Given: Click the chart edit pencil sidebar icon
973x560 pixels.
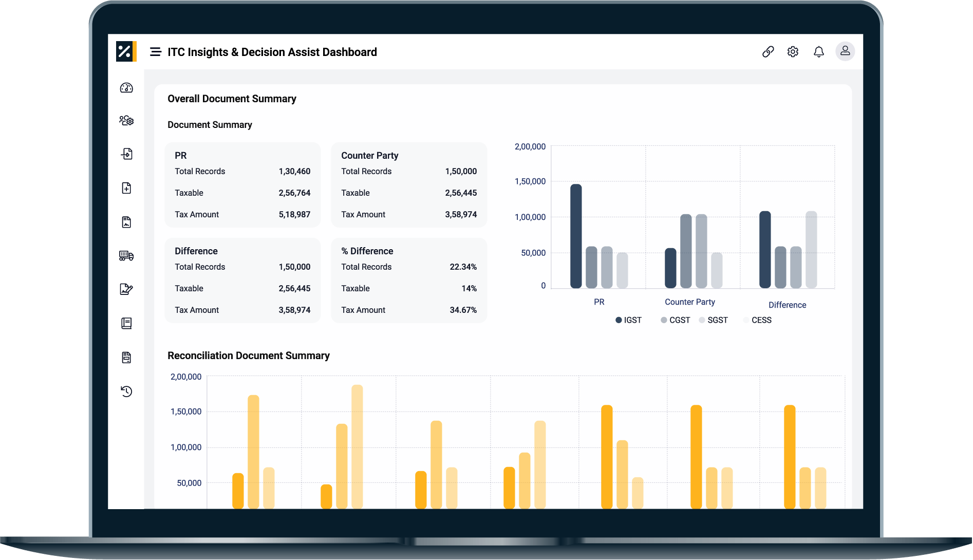Looking at the screenshot, I should coord(126,289).
